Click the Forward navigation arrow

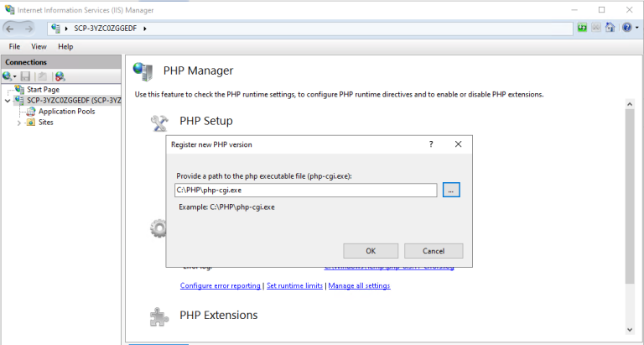29,29
